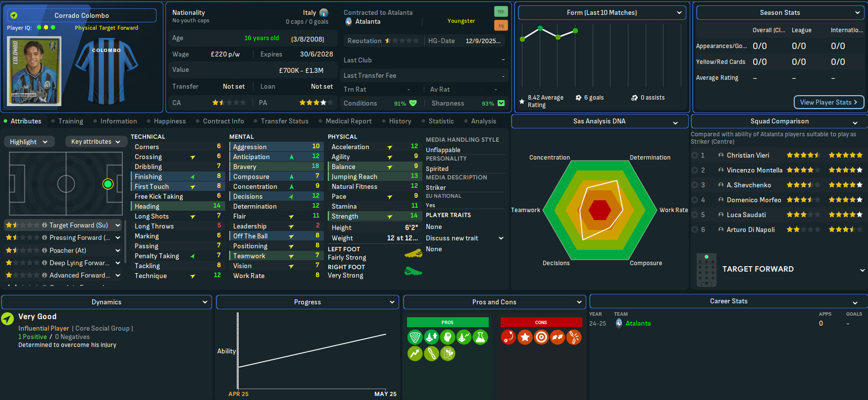Screen dimensions: 868x400
Task: Select Luca Saudati comparison radio button
Action: point(695,215)
